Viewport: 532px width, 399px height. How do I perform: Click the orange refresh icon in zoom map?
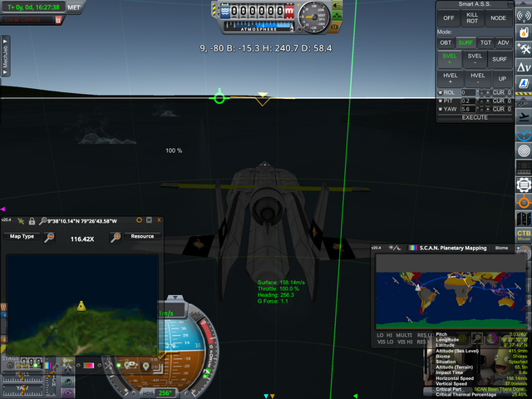click(139, 220)
